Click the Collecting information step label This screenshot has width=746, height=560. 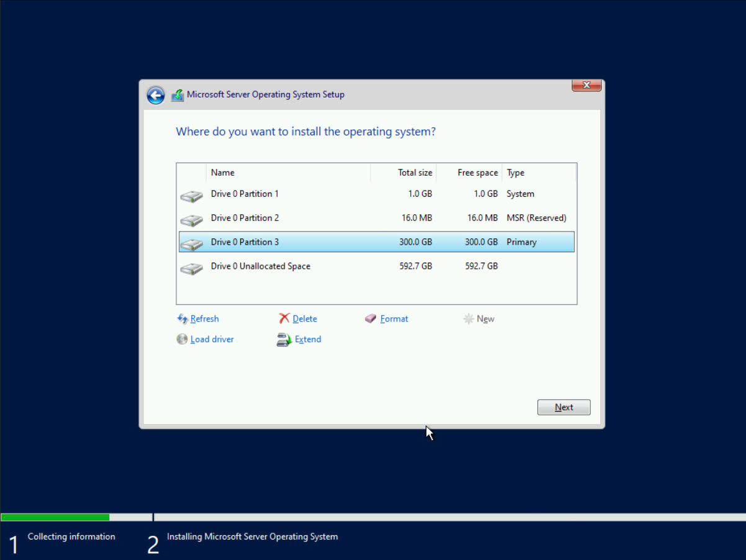coord(71,536)
